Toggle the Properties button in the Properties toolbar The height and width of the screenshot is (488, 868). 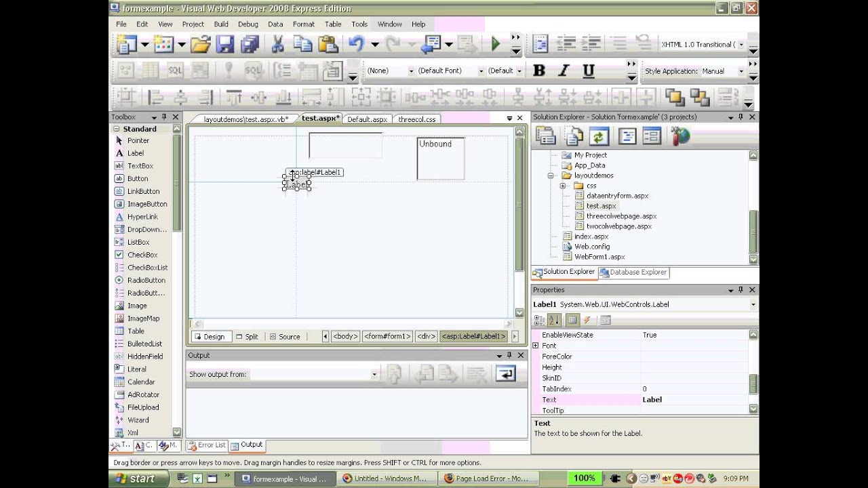click(x=572, y=320)
